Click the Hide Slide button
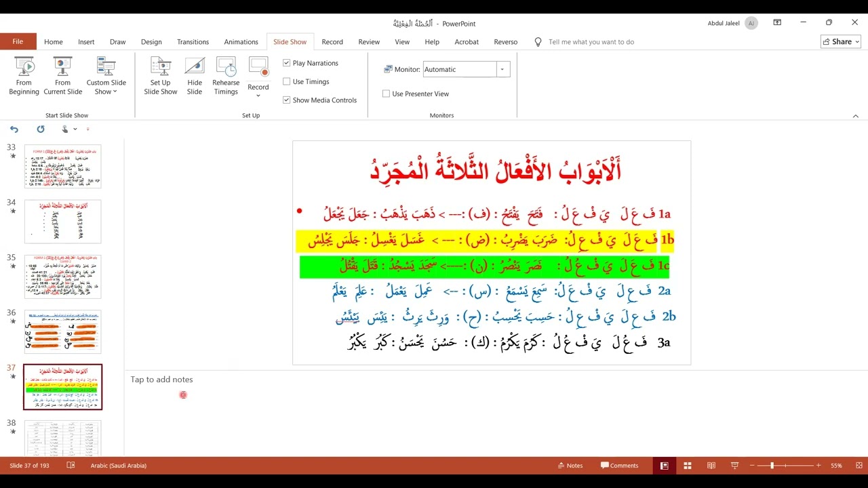 coord(195,77)
